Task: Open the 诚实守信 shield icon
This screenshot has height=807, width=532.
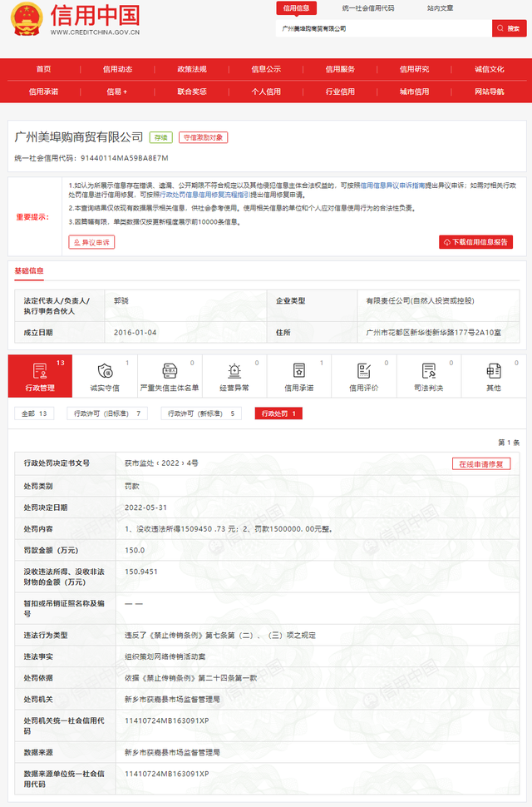Action: [105, 370]
